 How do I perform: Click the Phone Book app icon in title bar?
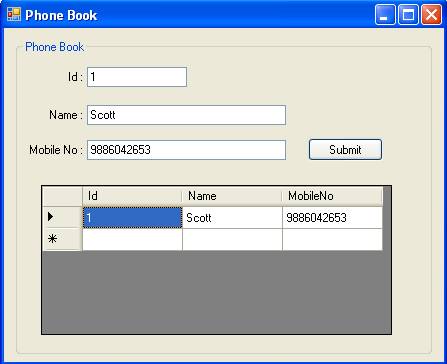14,15
